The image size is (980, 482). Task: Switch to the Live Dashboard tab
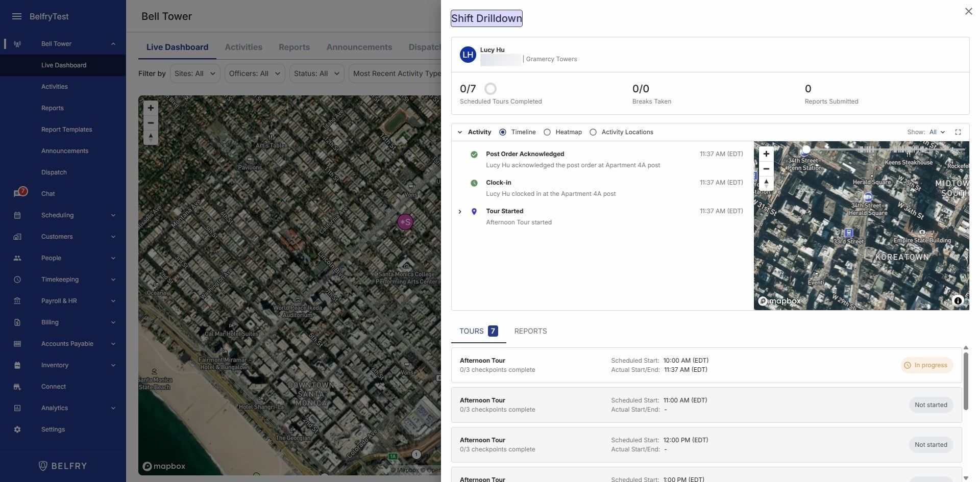click(177, 47)
